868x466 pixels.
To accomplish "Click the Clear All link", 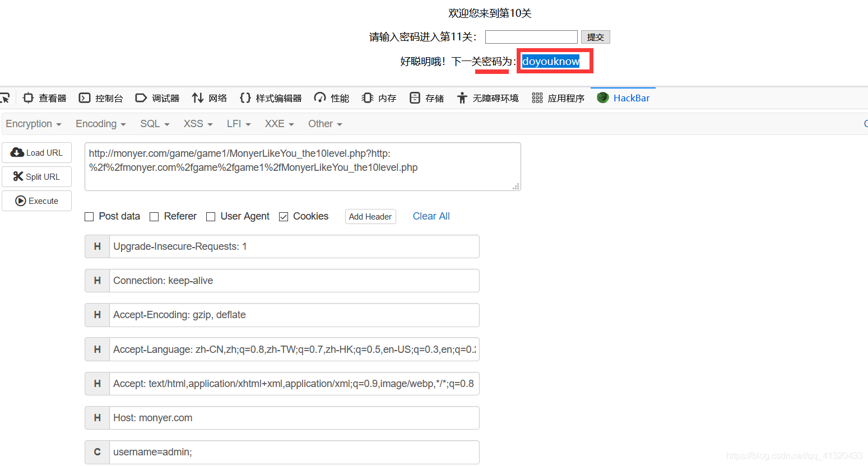I will pos(431,216).
